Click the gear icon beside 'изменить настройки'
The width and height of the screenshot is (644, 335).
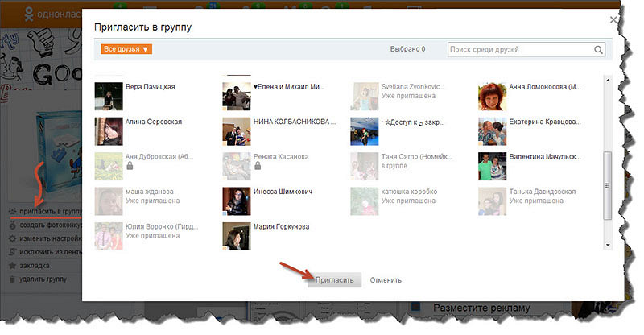coord(13,238)
